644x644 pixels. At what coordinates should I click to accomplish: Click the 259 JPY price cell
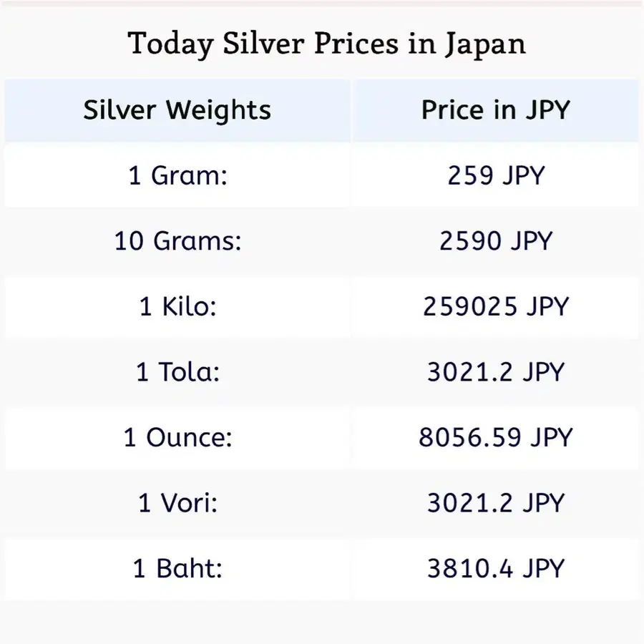click(495, 175)
